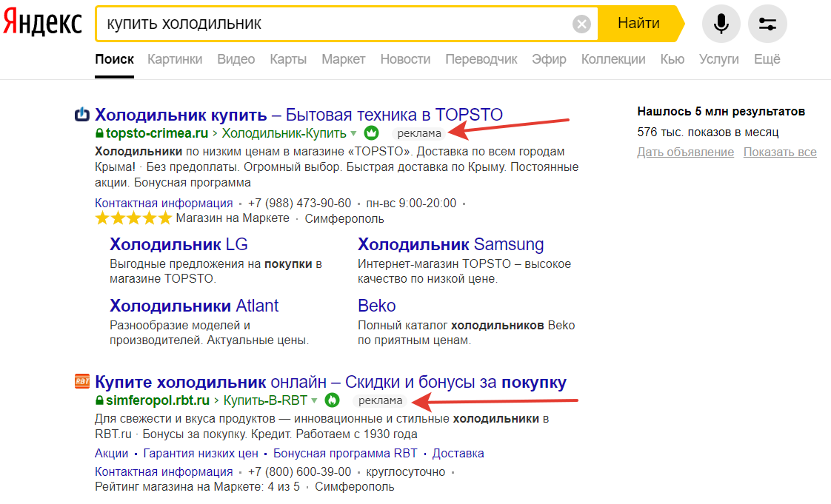Click 576 тыс. показов в месяц text
Image resolution: width=831 pixels, height=504 pixels.
pos(708,132)
